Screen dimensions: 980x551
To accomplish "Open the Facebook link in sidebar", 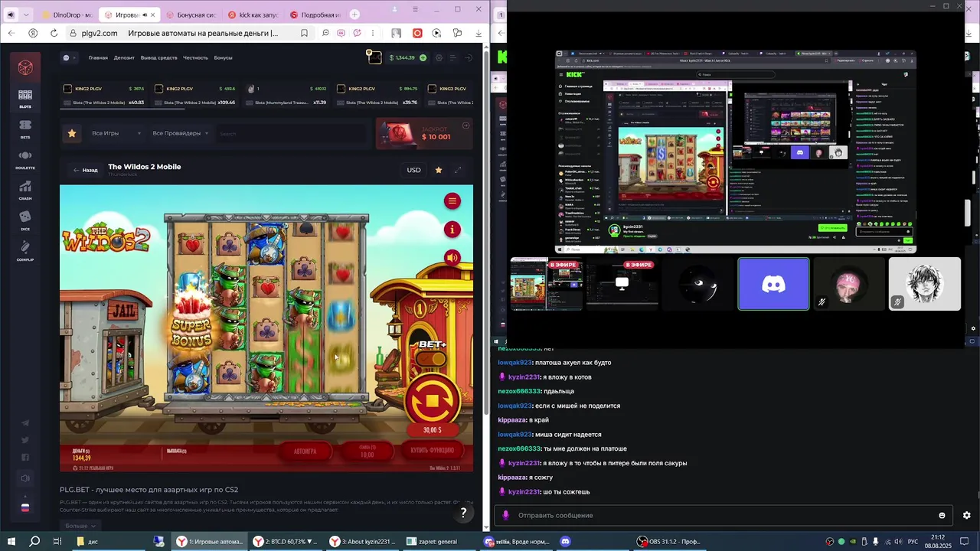I will (x=25, y=458).
